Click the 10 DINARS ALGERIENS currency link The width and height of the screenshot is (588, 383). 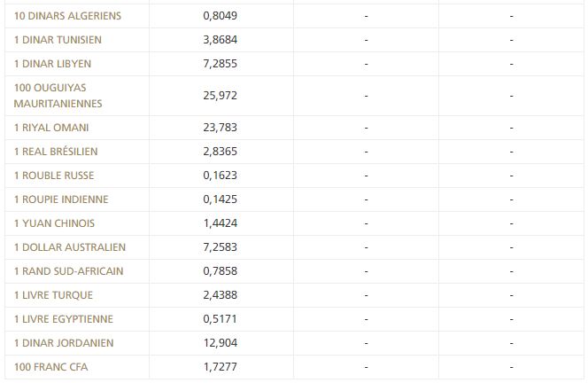click(x=67, y=16)
